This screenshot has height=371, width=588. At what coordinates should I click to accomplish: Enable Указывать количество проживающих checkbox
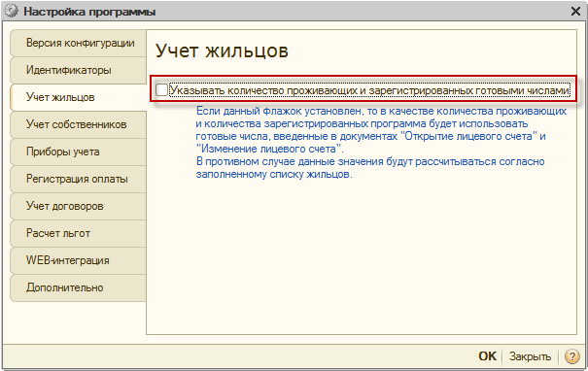point(161,90)
